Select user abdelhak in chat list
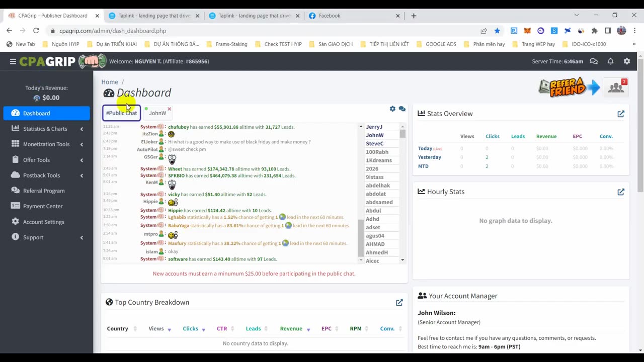 [378, 186]
